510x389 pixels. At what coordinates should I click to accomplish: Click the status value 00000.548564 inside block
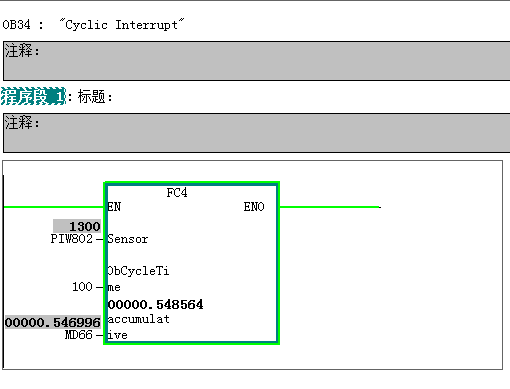[155, 304]
